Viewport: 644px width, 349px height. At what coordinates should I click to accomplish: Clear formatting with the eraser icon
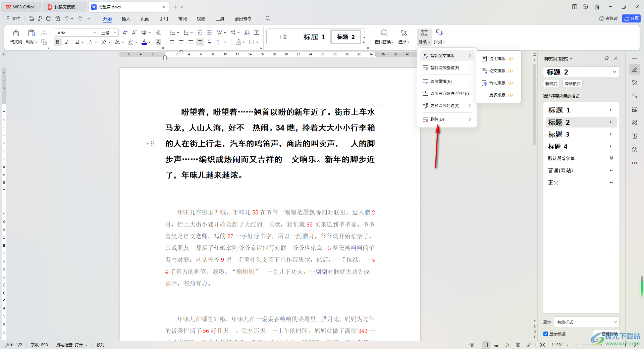click(x=158, y=33)
